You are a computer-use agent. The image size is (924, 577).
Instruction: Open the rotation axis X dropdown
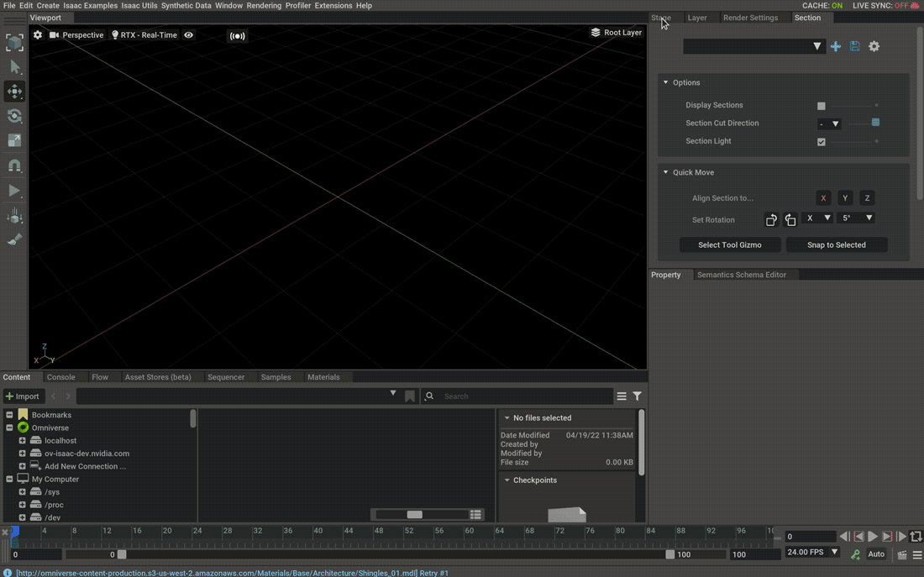[x=816, y=218]
